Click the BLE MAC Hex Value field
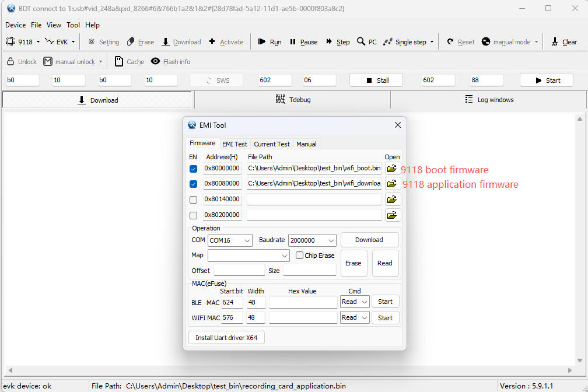 pyautogui.click(x=303, y=302)
